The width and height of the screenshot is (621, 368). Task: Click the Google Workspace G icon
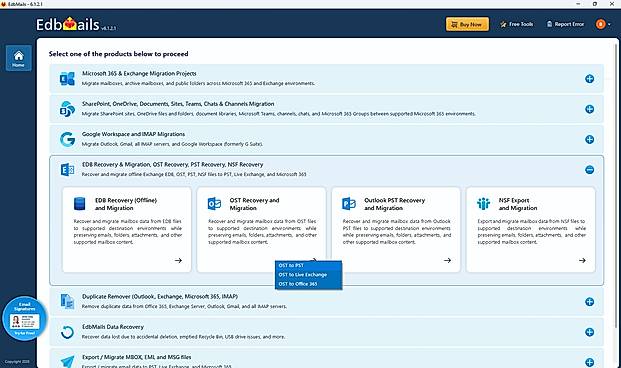click(x=67, y=139)
